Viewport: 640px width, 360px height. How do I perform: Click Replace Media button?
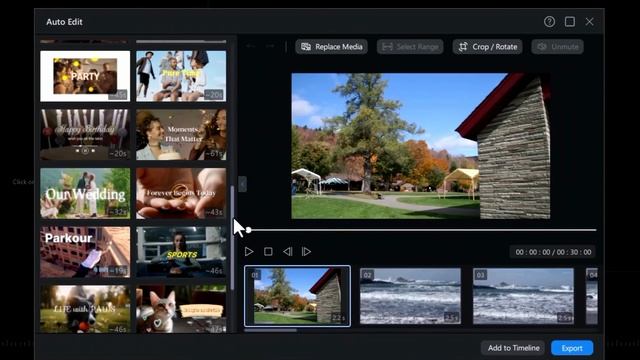[331, 47]
